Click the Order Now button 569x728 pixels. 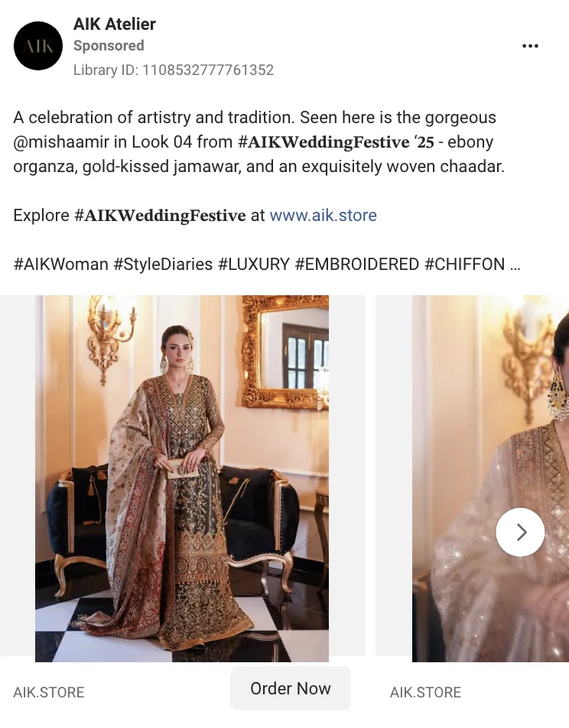(291, 688)
